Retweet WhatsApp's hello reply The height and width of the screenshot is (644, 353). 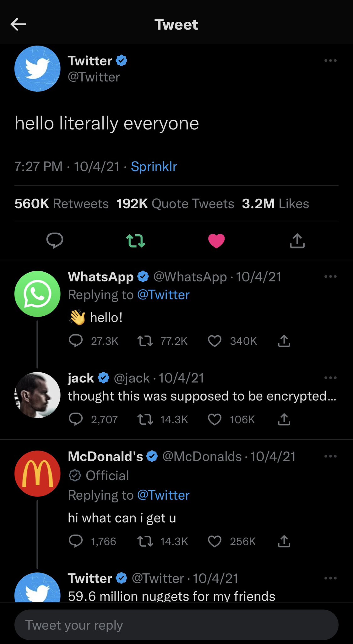pyautogui.click(x=145, y=341)
